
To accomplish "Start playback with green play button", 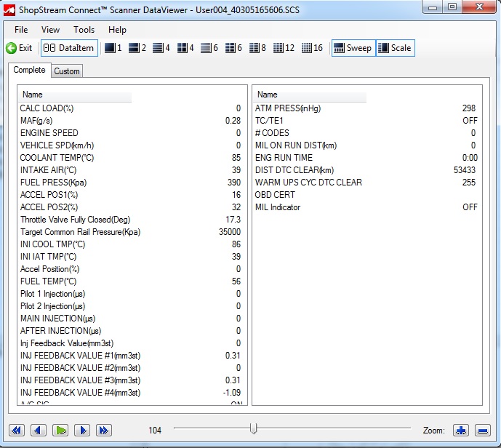I will [x=60, y=430].
